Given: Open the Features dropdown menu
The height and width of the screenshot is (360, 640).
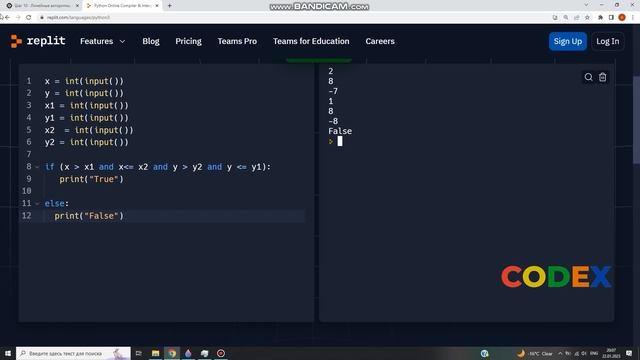Looking at the screenshot, I should tap(102, 41).
